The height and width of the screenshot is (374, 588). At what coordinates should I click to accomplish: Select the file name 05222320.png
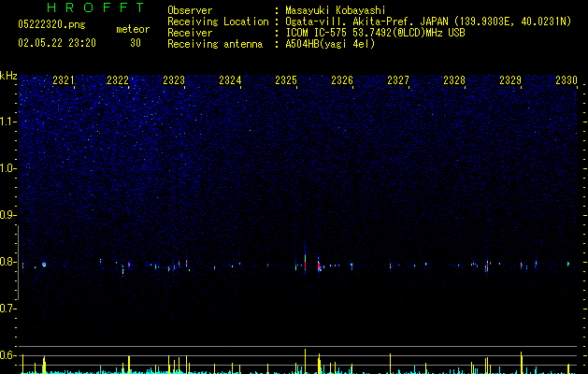[x=51, y=24]
